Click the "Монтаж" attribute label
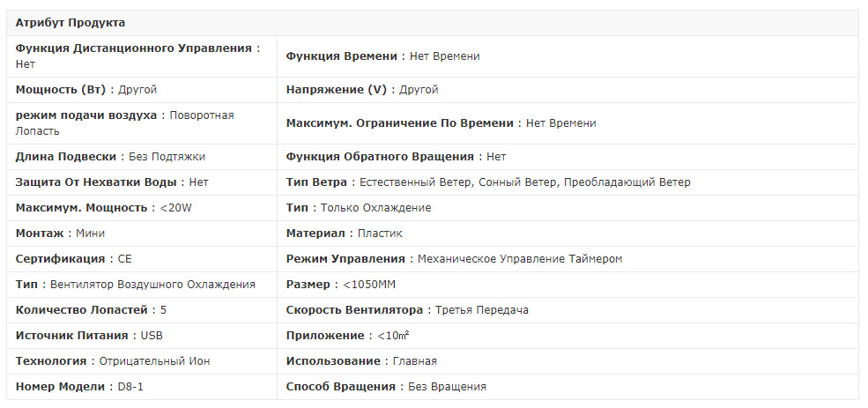 pos(40,234)
